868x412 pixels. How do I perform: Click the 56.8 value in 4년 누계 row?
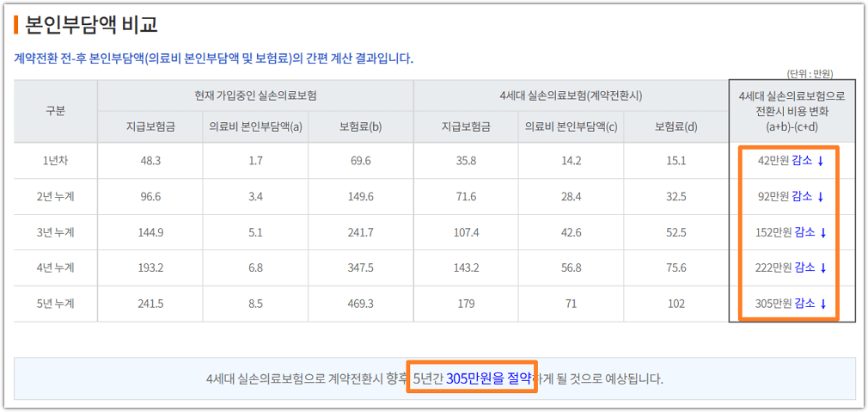[571, 268]
